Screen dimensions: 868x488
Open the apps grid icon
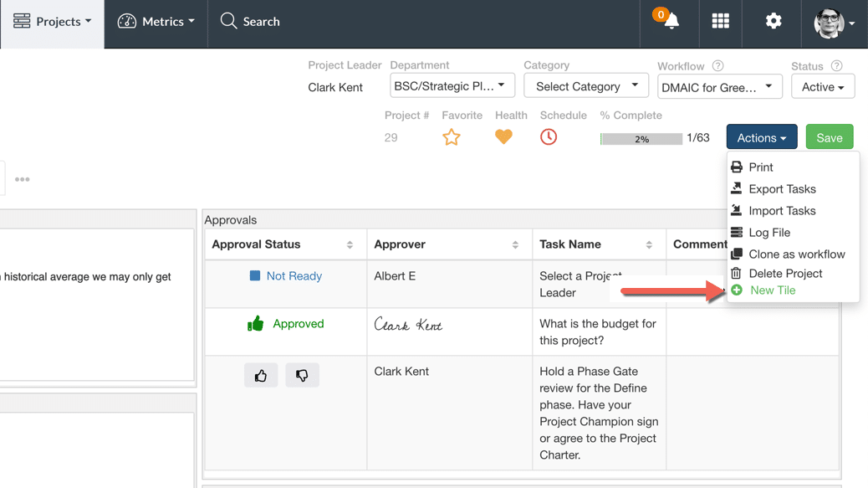[x=720, y=21]
